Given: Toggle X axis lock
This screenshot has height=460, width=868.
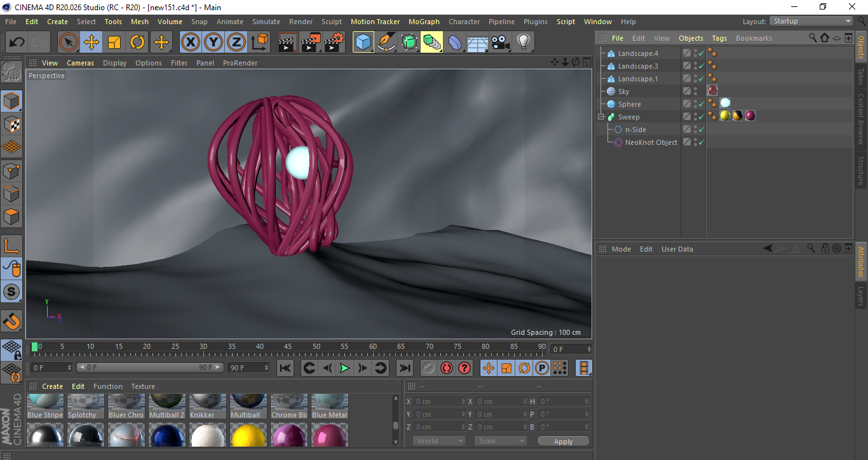Looking at the screenshot, I should tap(191, 43).
